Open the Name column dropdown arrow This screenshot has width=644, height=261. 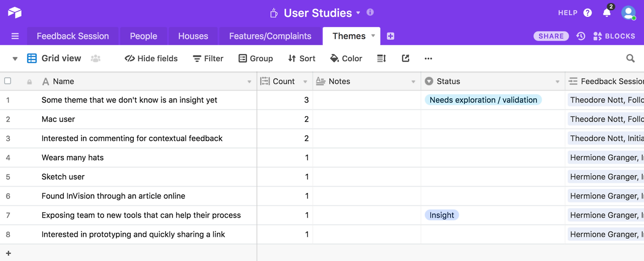point(250,82)
